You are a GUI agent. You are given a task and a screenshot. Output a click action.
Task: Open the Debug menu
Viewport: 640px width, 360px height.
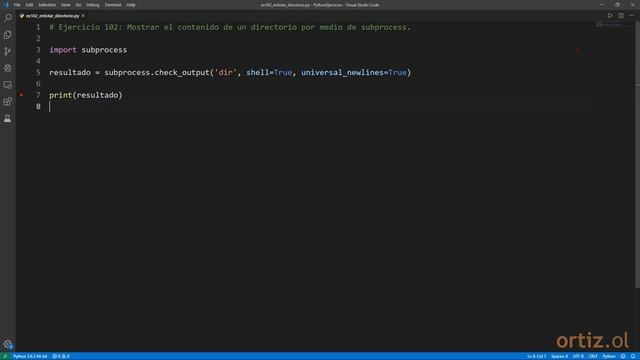[93, 5]
